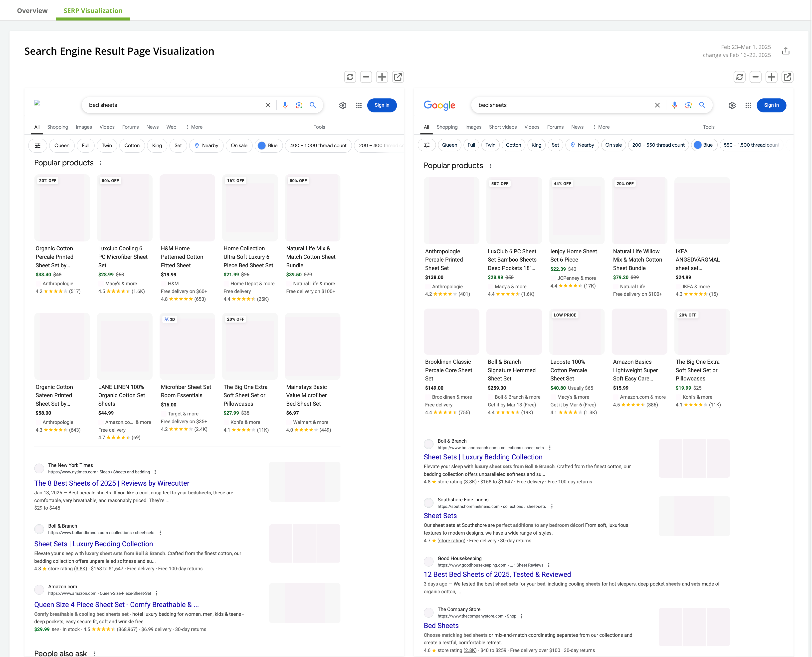The height and width of the screenshot is (657, 812).
Task: Open Google apps grid in right page
Action: 749,106
